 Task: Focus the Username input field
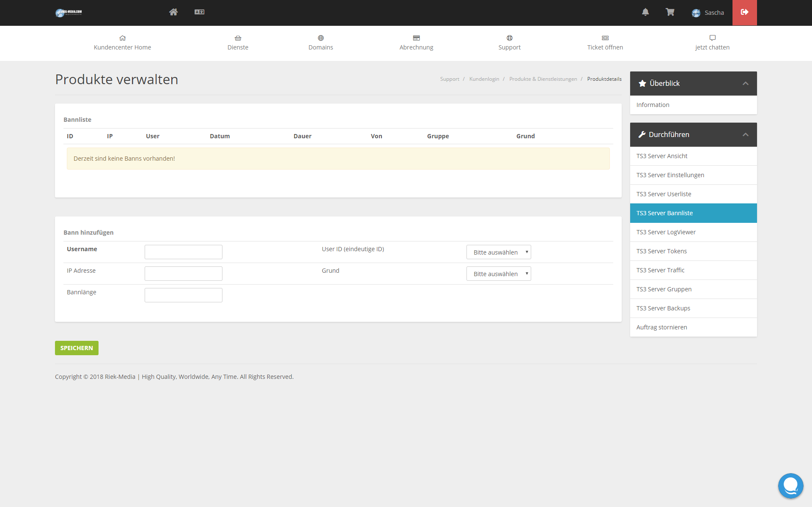pos(183,252)
